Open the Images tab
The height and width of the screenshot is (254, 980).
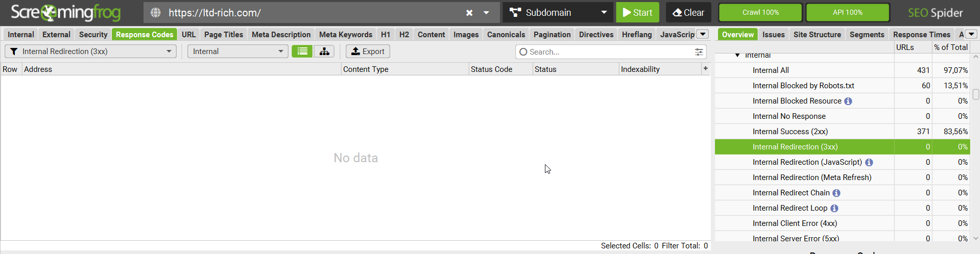pos(466,34)
